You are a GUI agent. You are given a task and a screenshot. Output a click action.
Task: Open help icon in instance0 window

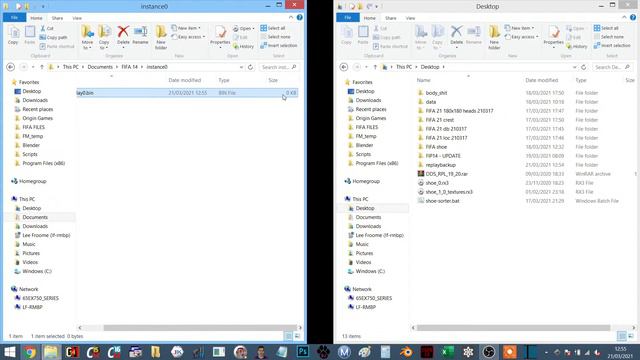300,18
